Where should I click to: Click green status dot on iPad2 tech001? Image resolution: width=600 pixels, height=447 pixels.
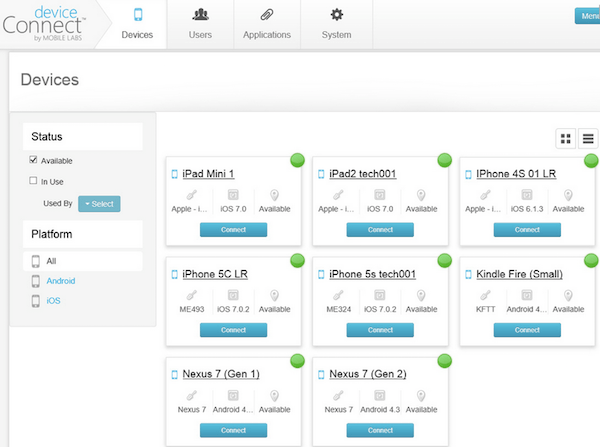click(x=444, y=160)
